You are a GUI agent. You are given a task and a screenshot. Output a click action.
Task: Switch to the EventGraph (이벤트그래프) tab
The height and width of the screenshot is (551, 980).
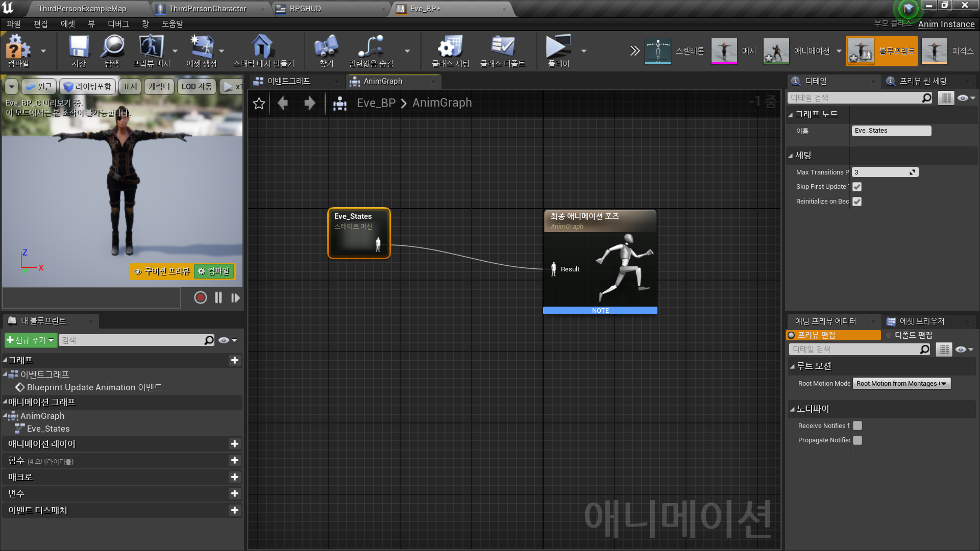pyautogui.click(x=288, y=81)
